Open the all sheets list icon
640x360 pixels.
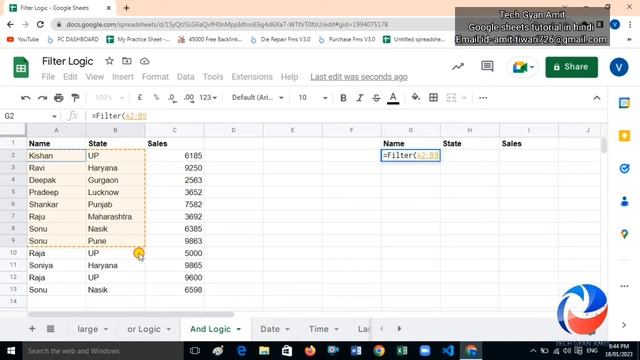[51, 329]
